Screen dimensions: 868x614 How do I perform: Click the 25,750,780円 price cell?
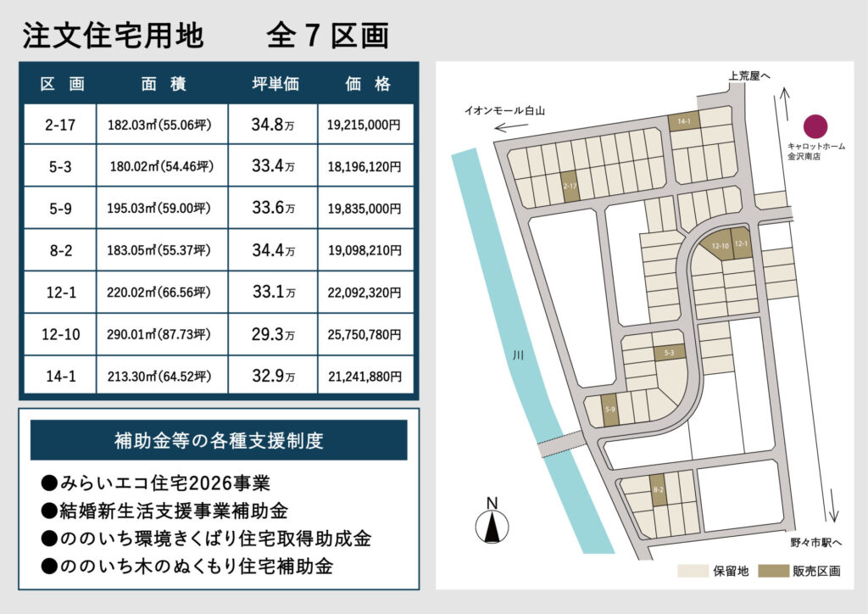click(364, 335)
